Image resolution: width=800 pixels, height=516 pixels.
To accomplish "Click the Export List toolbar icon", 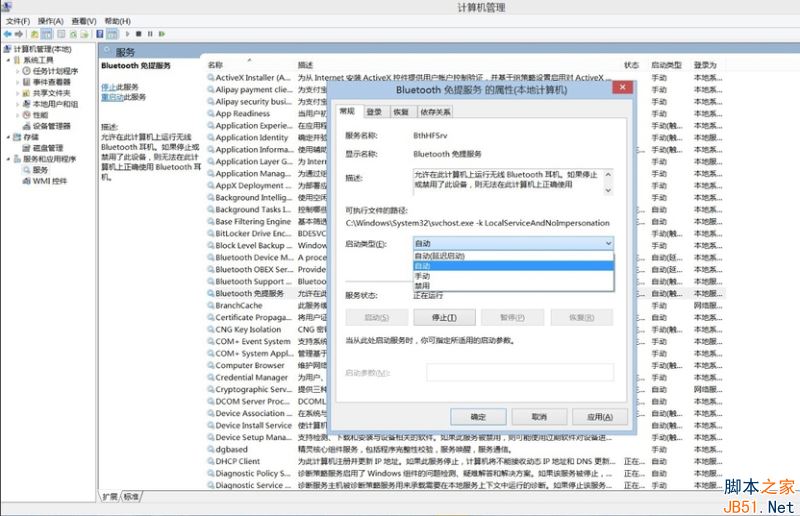I will click(85, 34).
